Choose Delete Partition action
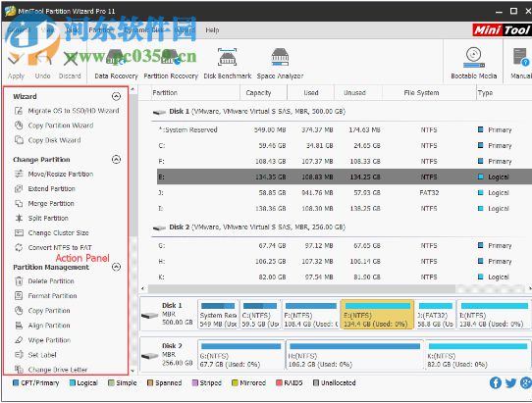The width and height of the screenshot is (532, 403). click(x=51, y=281)
